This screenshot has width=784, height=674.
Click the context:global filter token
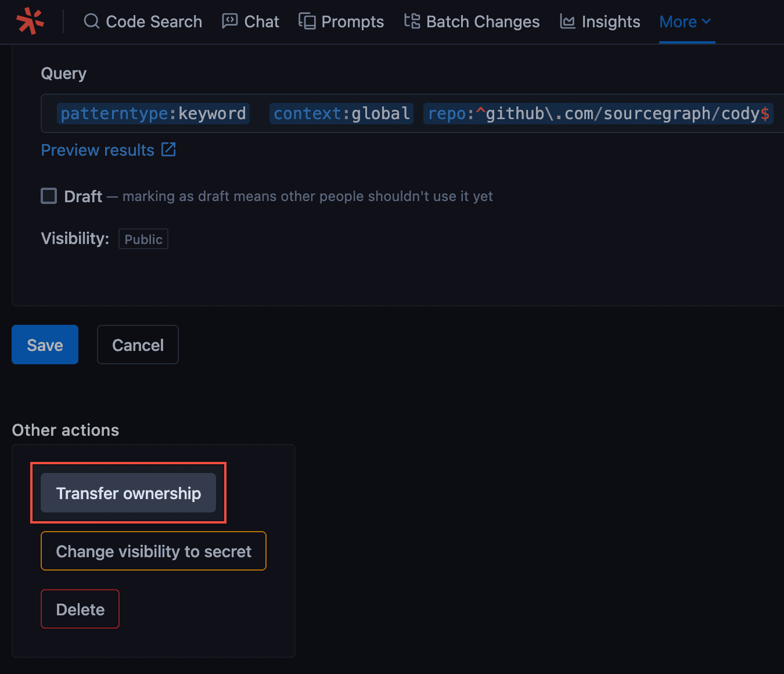pos(341,113)
